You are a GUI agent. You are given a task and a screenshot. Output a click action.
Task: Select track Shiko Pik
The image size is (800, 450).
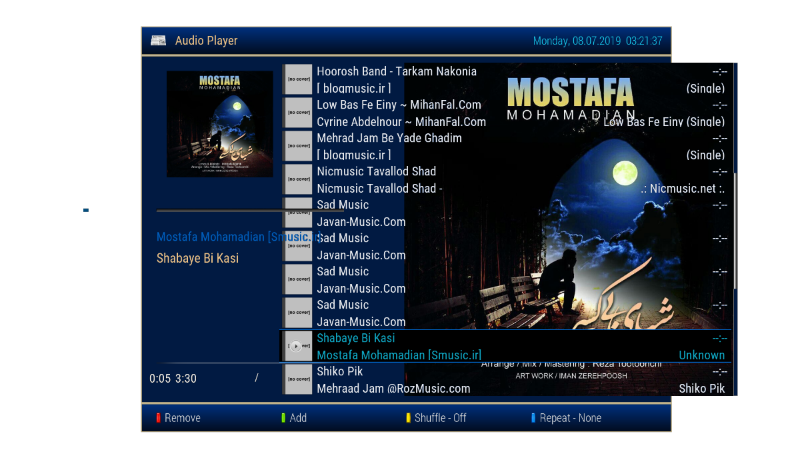click(x=340, y=371)
